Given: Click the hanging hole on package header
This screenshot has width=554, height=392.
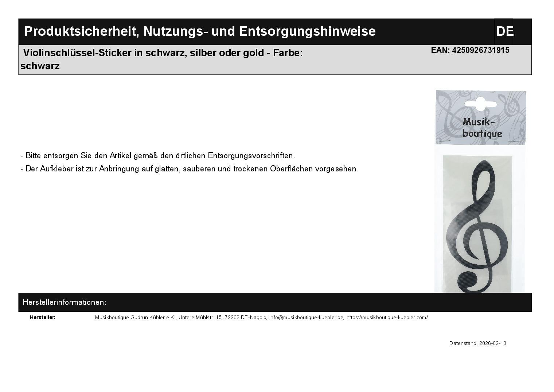Looking at the screenshot, I should tap(480, 104).
